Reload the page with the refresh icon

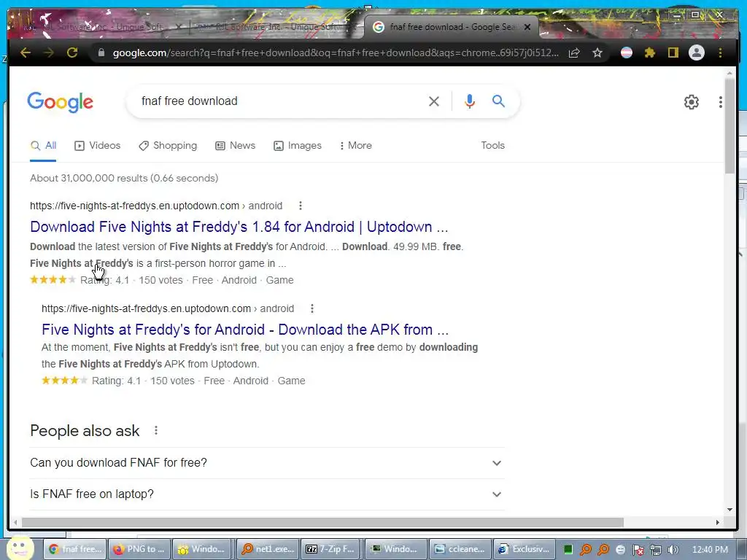click(72, 52)
